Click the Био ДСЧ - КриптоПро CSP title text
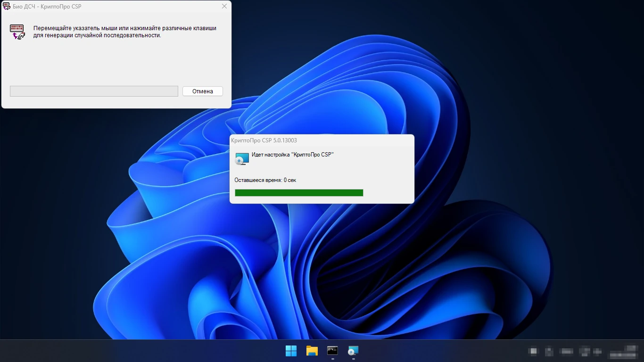 (47, 7)
